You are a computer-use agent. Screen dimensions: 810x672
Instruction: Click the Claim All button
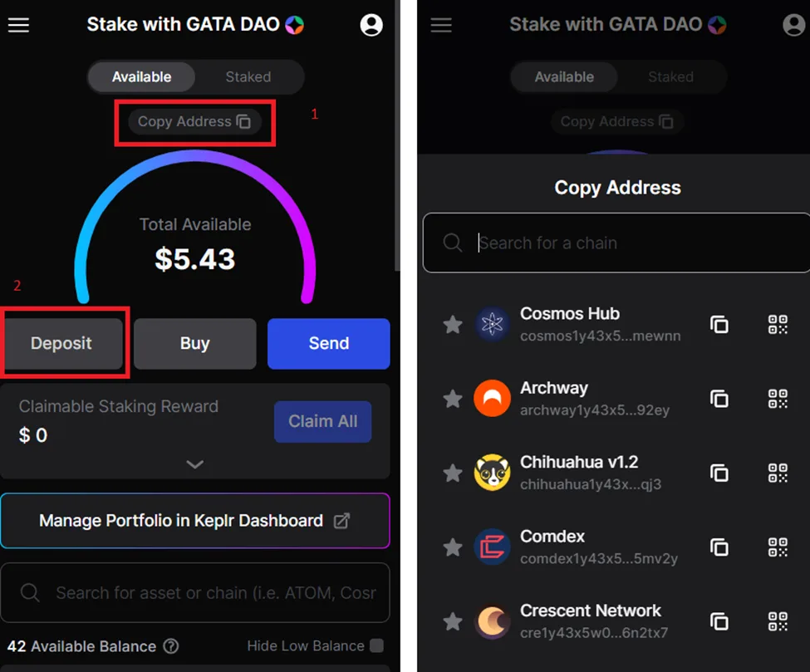click(x=323, y=421)
